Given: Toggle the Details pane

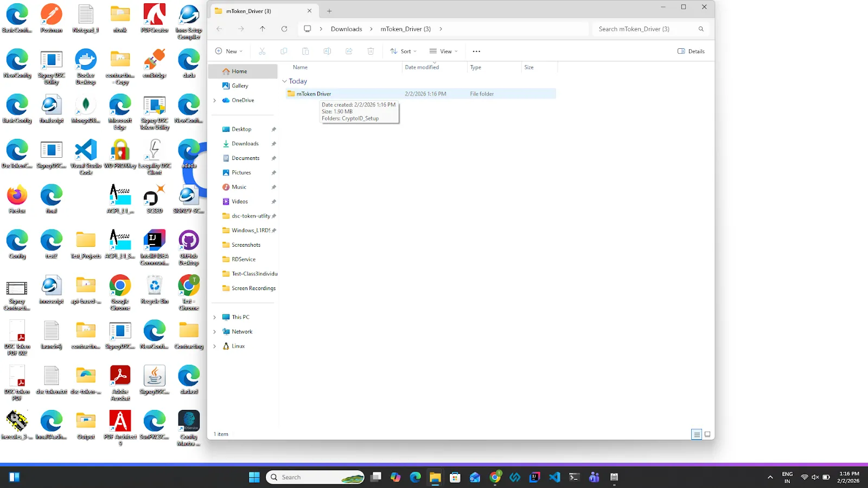Looking at the screenshot, I should click(x=691, y=51).
